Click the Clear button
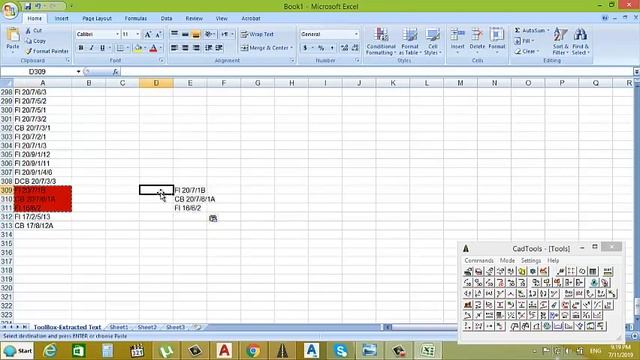 [526, 51]
